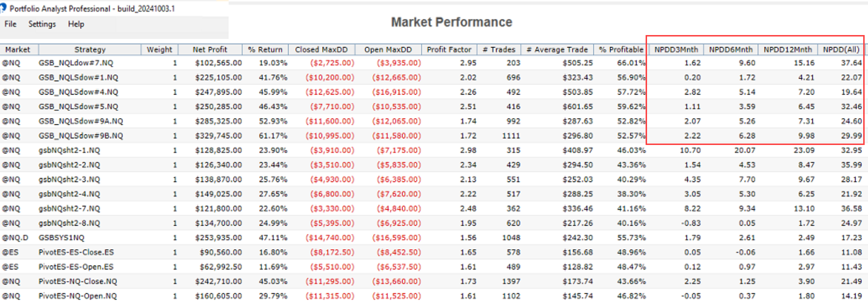Click the Weight cell for GSB_NQLSdow#9B.NQ
Viewport: 868px width, 301px height.
click(x=174, y=136)
